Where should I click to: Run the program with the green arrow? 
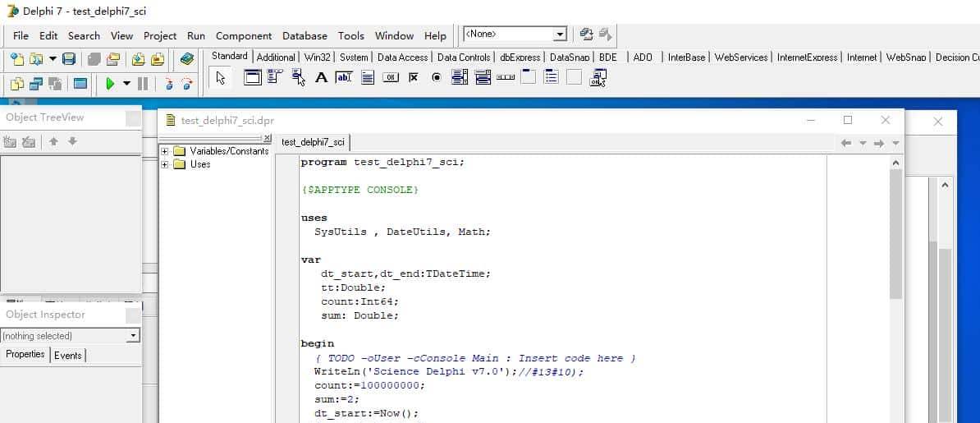pos(111,83)
